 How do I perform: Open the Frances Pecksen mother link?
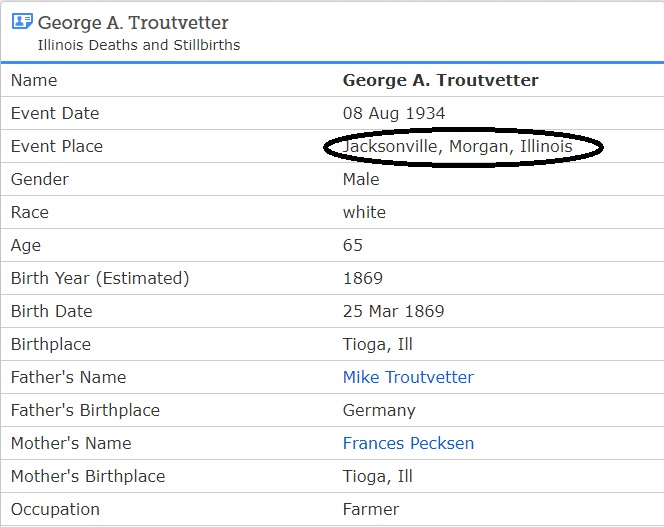pyautogui.click(x=408, y=443)
